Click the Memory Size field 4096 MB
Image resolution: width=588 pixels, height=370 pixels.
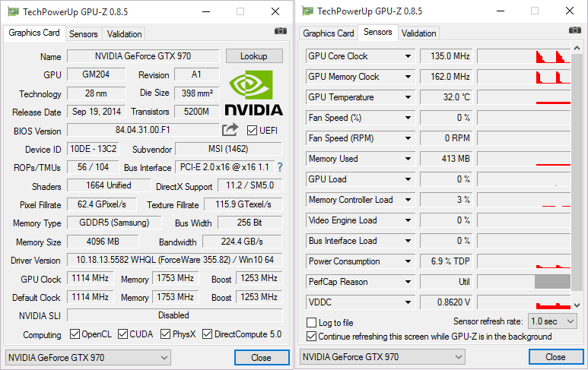(x=103, y=242)
